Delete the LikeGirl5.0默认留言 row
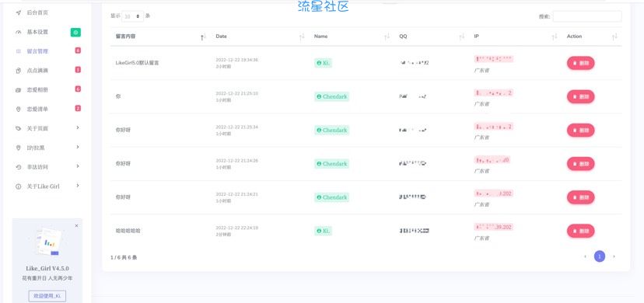Viewport: 644px width, 303px height. pos(580,63)
